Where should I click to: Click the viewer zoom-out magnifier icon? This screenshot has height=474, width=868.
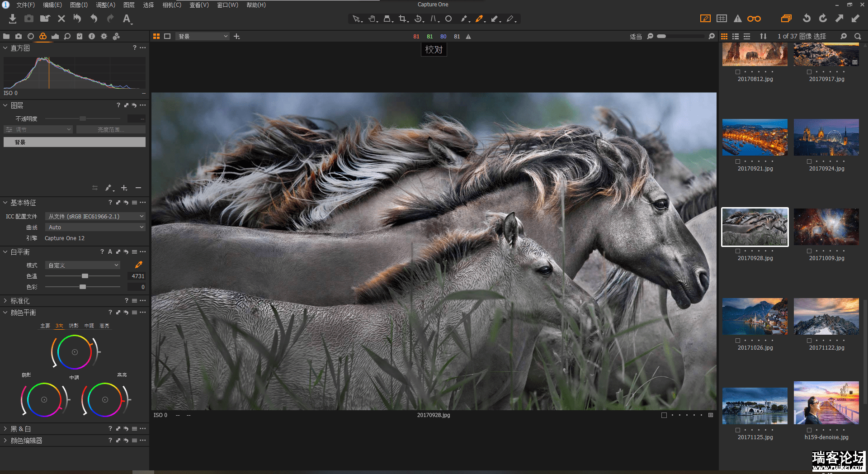point(650,36)
